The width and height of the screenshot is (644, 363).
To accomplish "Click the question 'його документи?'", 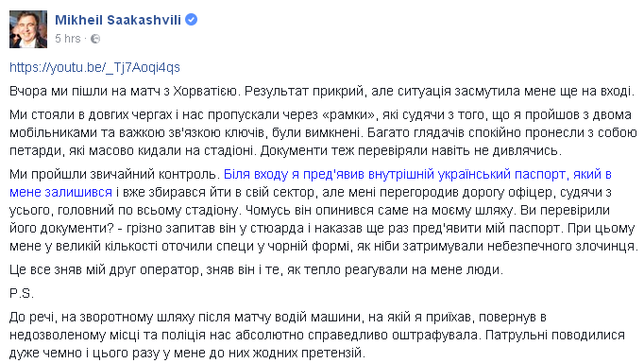I will point(61,228).
